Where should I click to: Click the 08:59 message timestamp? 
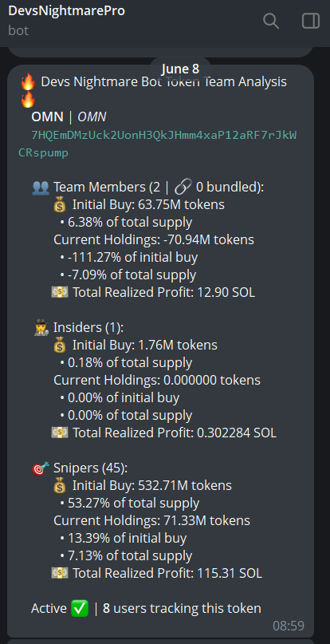[289, 626]
